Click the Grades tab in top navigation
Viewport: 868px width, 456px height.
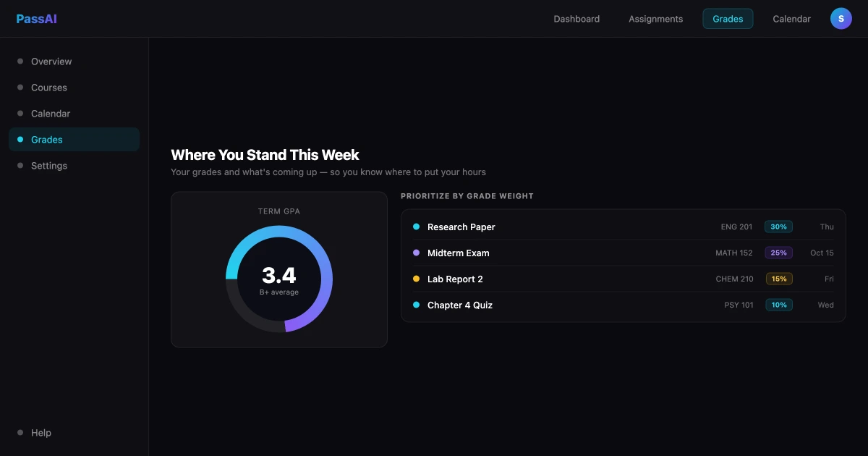pyautogui.click(x=728, y=19)
